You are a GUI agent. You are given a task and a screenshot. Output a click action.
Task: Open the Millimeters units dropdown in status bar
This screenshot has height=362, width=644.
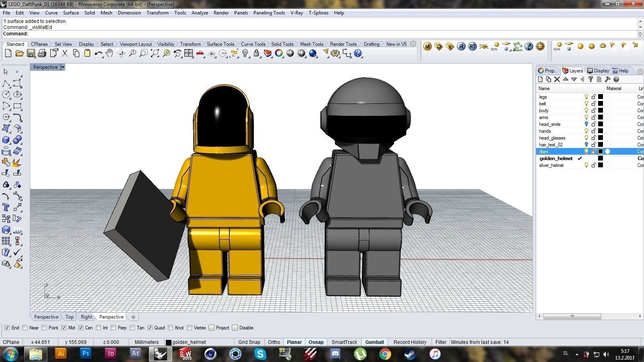(x=147, y=342)
